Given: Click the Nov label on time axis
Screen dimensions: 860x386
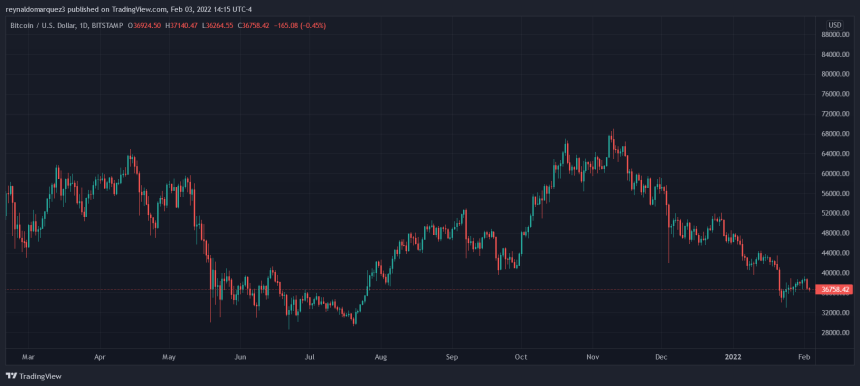Looking at the screenshot, I should pyautogui.click(x=592, y=357).
